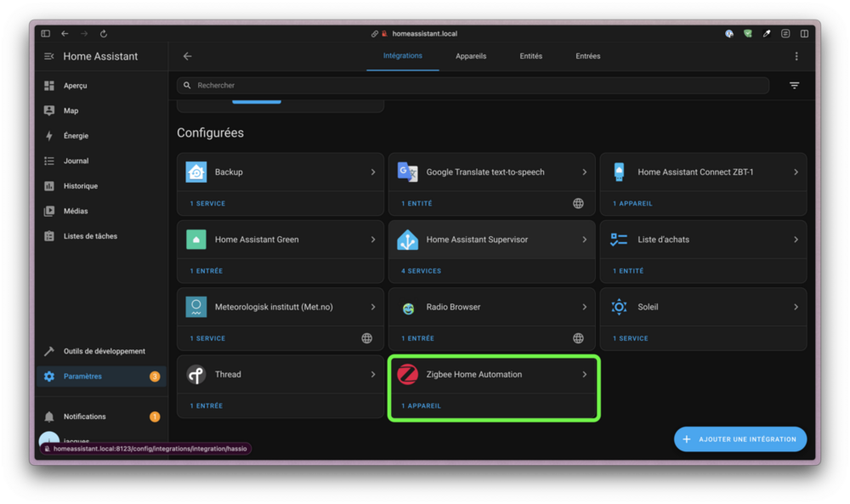Click the Google Translate integration icon
The height and width of the screenshot is (504, 850).
pyautogui.click(x=408, y=173)
